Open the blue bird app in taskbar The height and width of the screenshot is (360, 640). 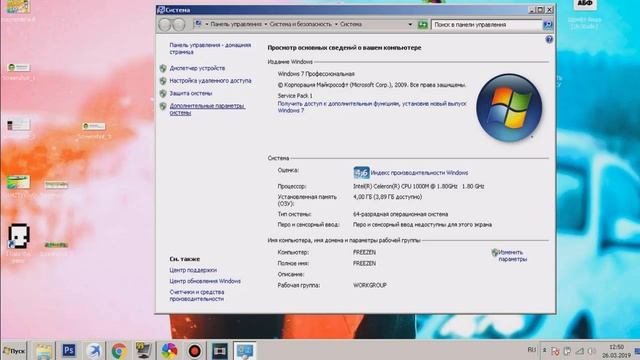(x=94, y=351)
